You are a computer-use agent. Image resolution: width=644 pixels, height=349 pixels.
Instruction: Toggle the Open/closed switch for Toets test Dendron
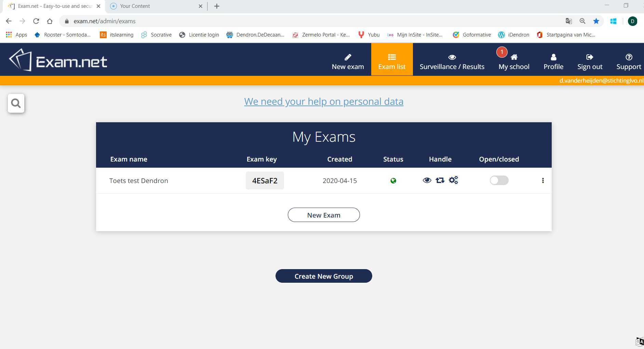499,180
